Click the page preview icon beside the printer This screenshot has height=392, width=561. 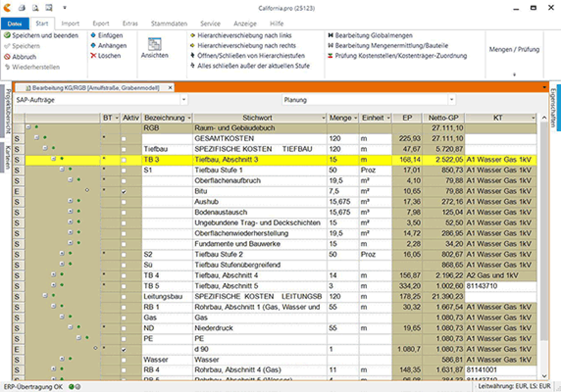pos(35,7)
